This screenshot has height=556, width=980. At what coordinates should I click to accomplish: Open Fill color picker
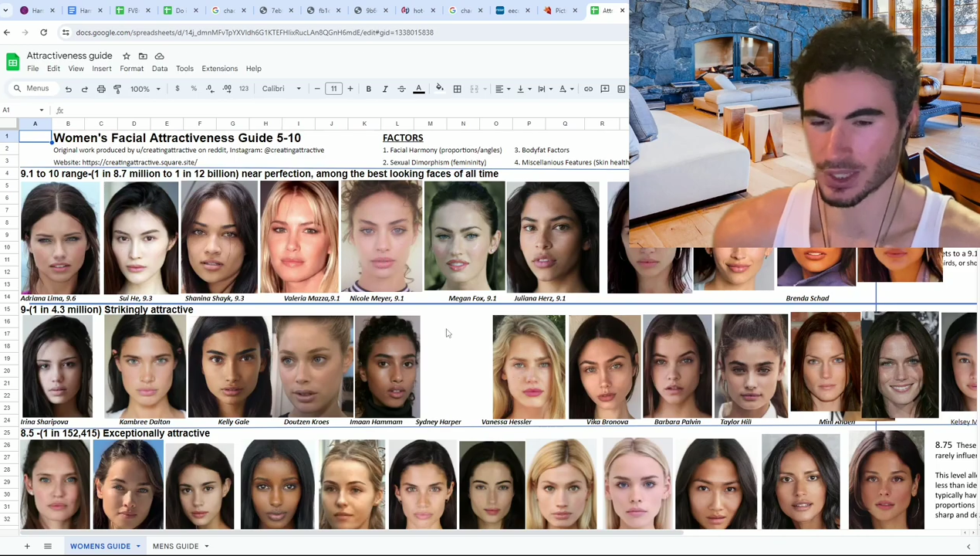pos(439,89)
